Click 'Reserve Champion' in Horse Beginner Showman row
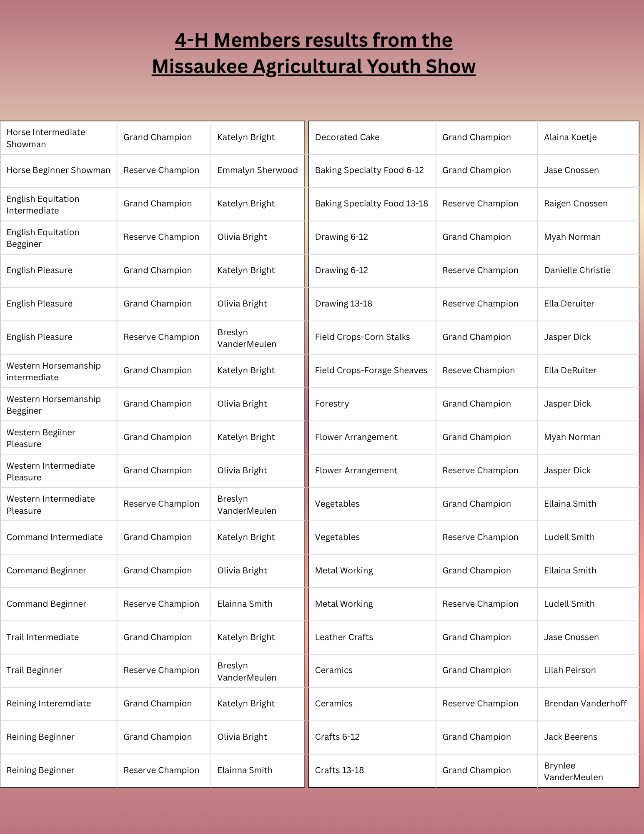Image resolution: width=644 pixels, height=834 pixels. (x=161, y=171)
